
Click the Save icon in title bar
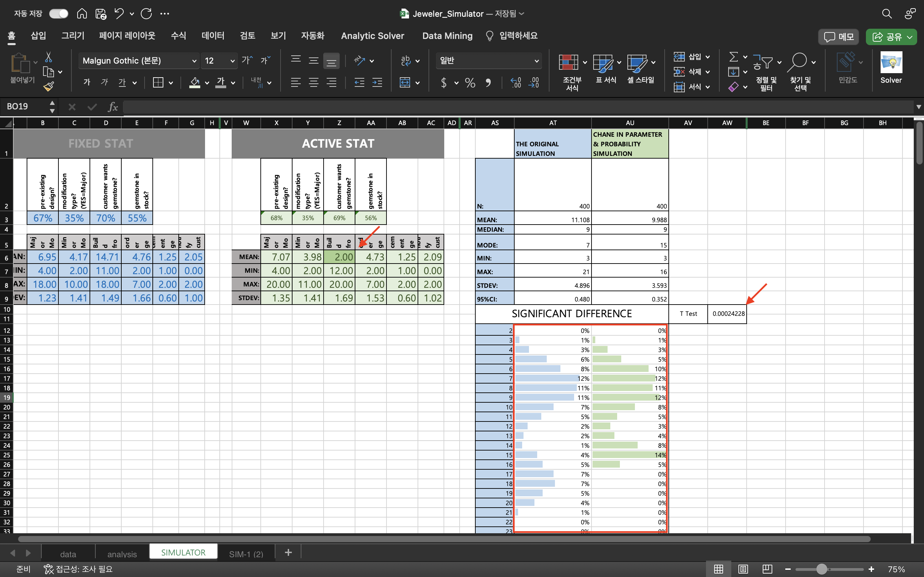tap(101, 14)
